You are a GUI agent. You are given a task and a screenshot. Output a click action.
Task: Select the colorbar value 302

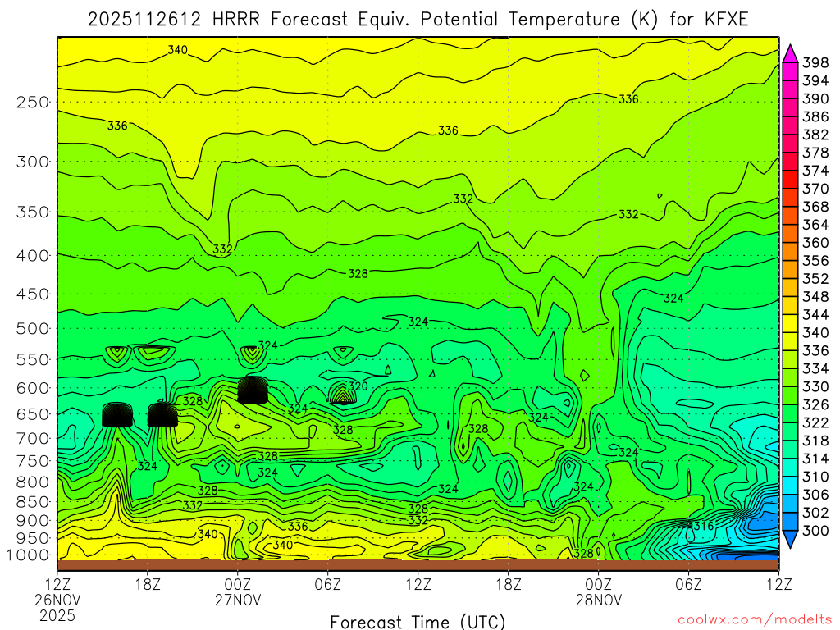pos(815,513)
